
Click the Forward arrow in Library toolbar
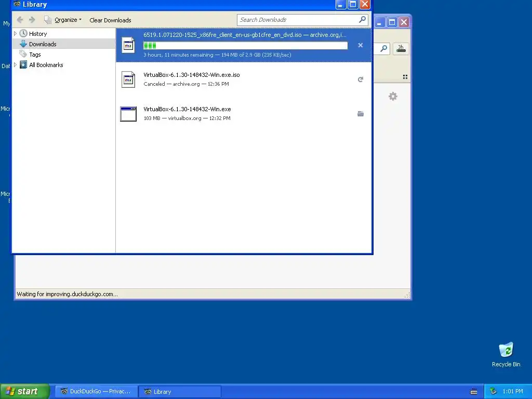click(32, 20)
